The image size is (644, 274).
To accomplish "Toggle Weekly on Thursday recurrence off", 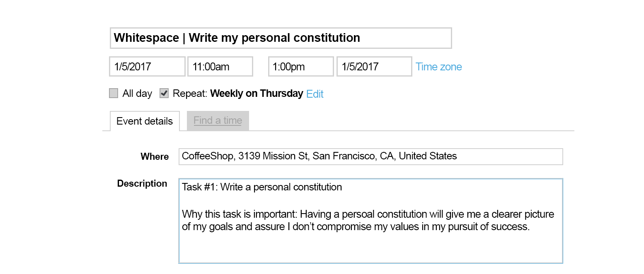I will [164, 93].
